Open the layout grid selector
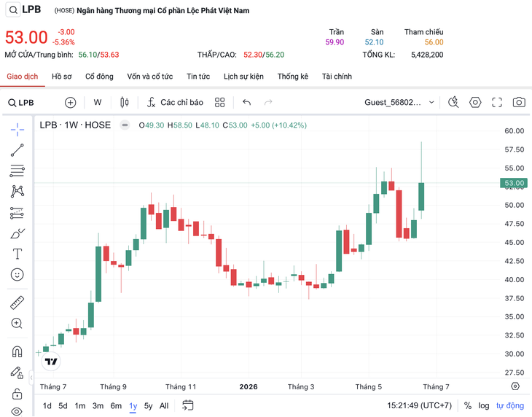The height and width of the screenshot is (417, 532). coord(219,102)
